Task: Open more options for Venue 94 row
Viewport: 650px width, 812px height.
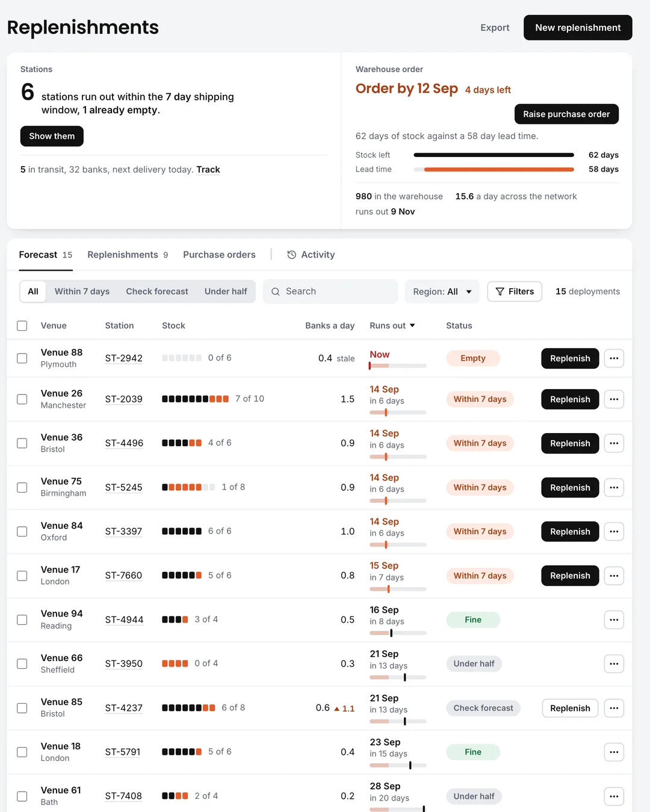Action: click(x=614, y=620)
